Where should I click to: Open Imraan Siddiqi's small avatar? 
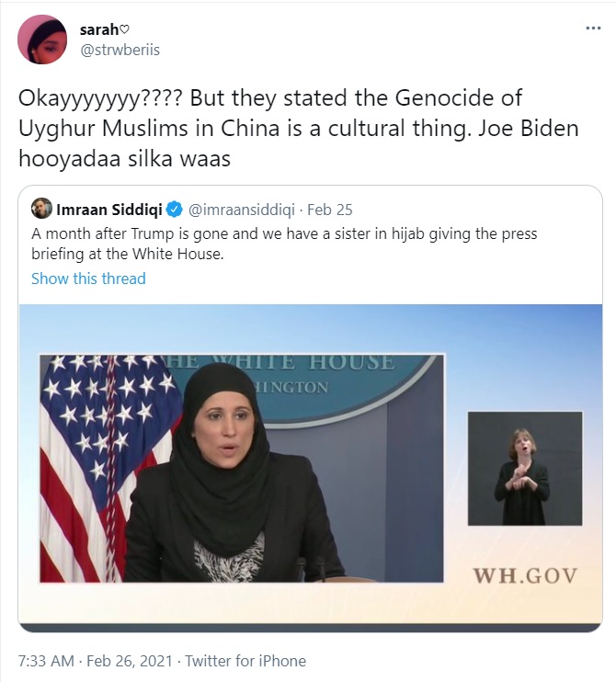click(41, 209)
